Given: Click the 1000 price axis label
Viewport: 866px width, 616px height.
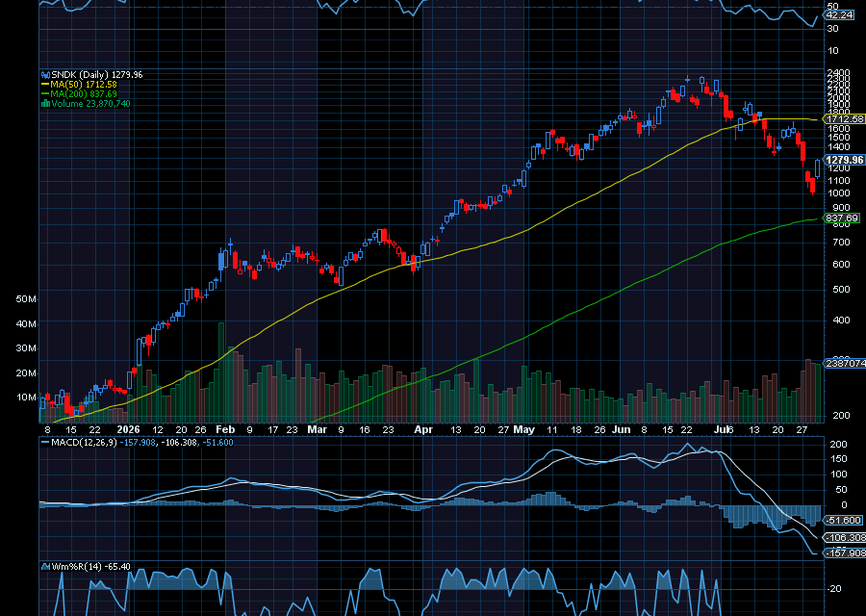Looking at the screenshot, I should point(838,193).
